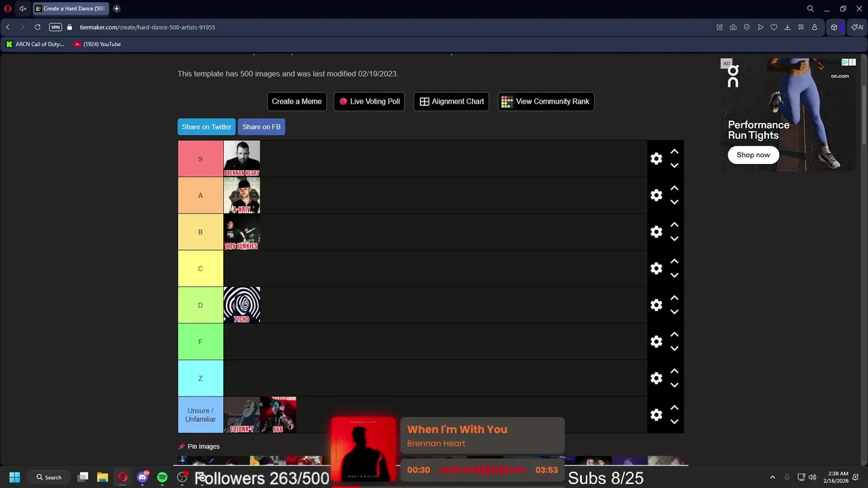Open the send/flow paper plane icon
Image resolution: width=868 pixels, height=488 pixels.
(760, 27)
